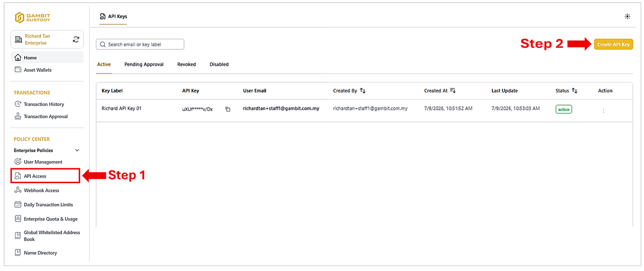Open Asset Wallets in the sidebar
Image resolution: width=644 pixels, height=271 pixels.
[x=38, y=70]
